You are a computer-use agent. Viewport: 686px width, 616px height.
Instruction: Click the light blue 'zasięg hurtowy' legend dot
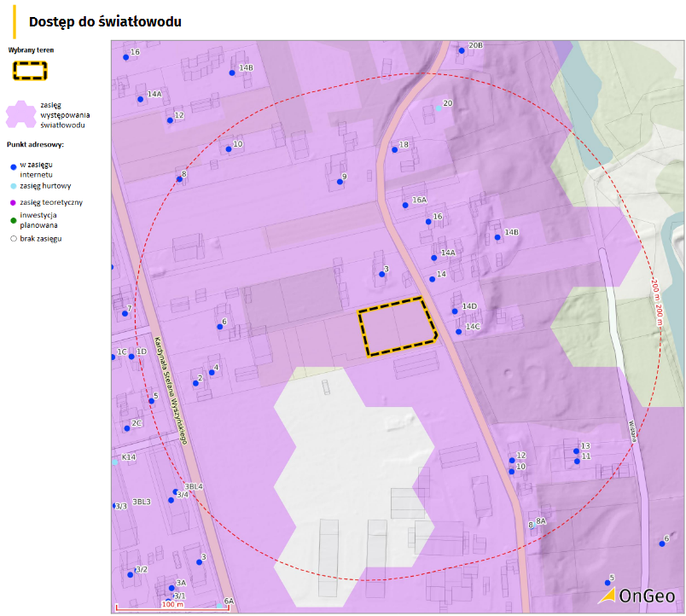[x=13, y=185]
